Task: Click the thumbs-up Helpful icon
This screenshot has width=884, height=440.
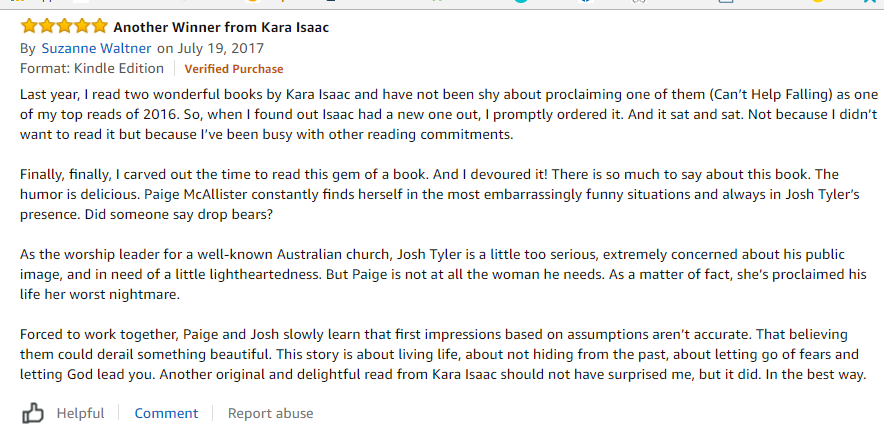Action: [x=32, y=413]
